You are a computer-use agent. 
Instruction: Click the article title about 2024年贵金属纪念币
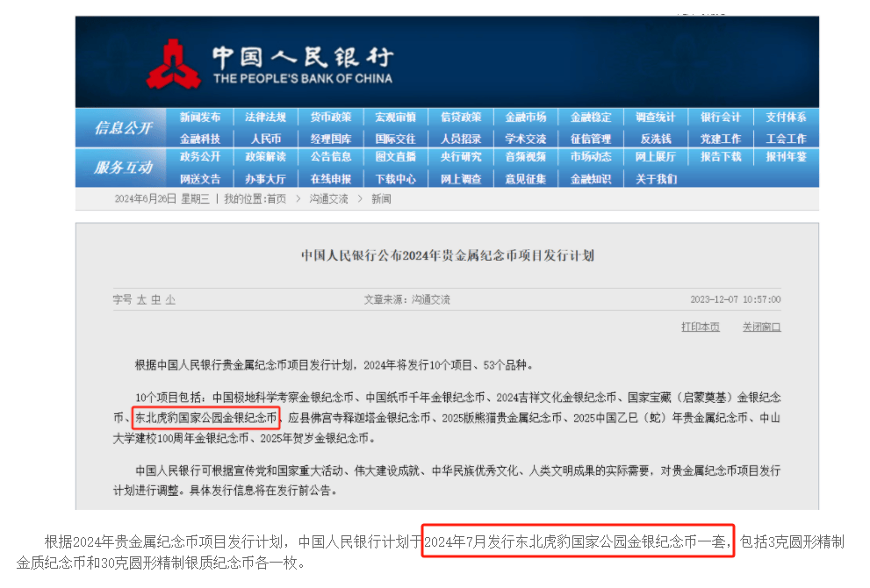(447, 255)
